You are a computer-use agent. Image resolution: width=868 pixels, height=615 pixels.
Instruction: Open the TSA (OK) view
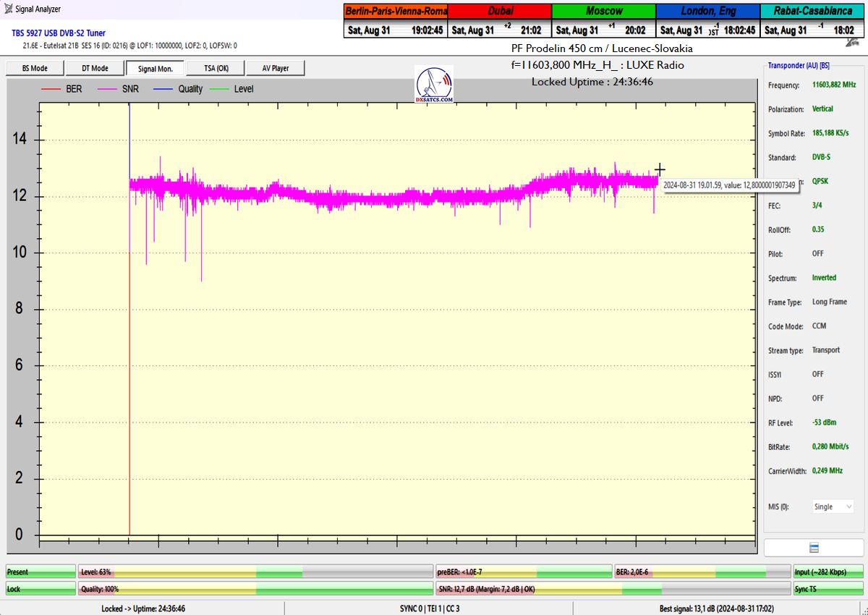[215, 69]
